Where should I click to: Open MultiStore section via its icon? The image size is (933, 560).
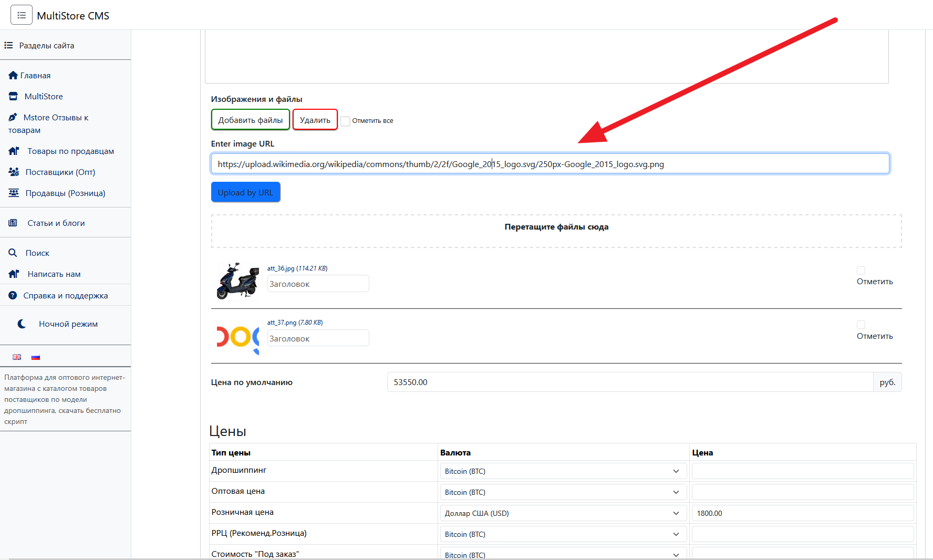click(x=12, y=96)
